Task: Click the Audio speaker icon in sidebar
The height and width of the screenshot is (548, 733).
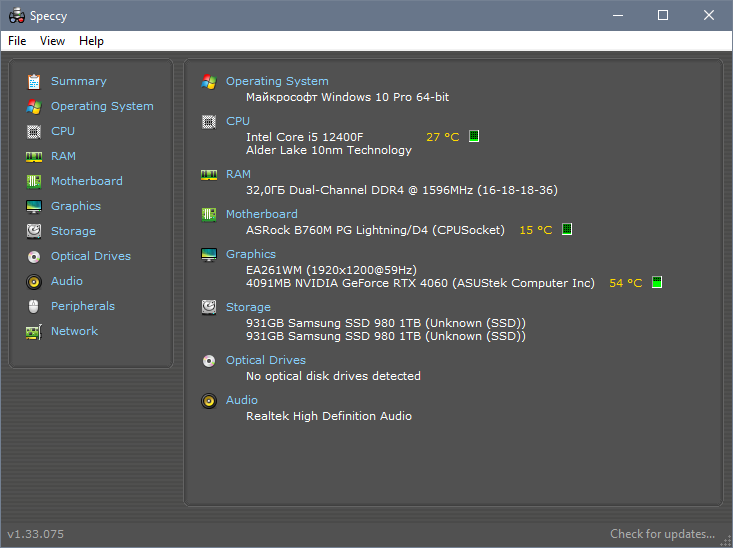Action: 34,281
